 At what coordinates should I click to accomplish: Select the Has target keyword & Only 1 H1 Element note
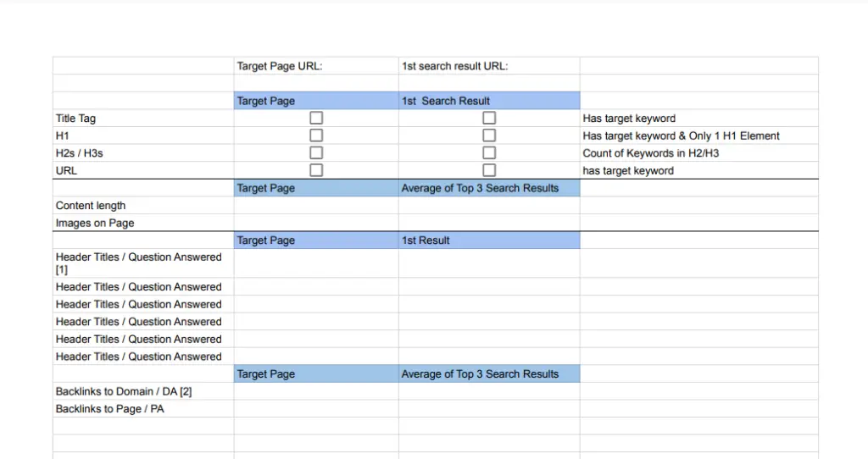(x=681, y=136)
